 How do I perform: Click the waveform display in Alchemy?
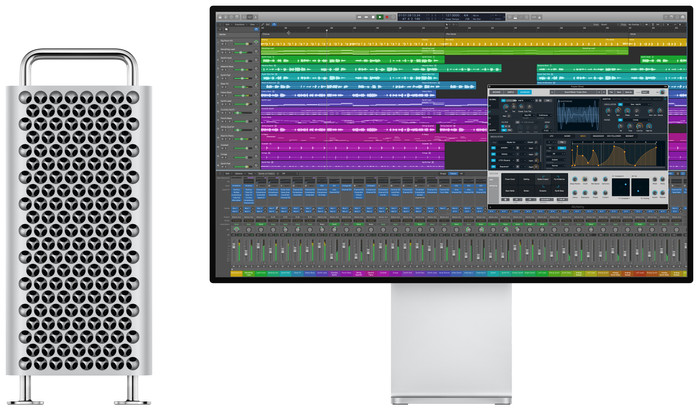point(578,115)
